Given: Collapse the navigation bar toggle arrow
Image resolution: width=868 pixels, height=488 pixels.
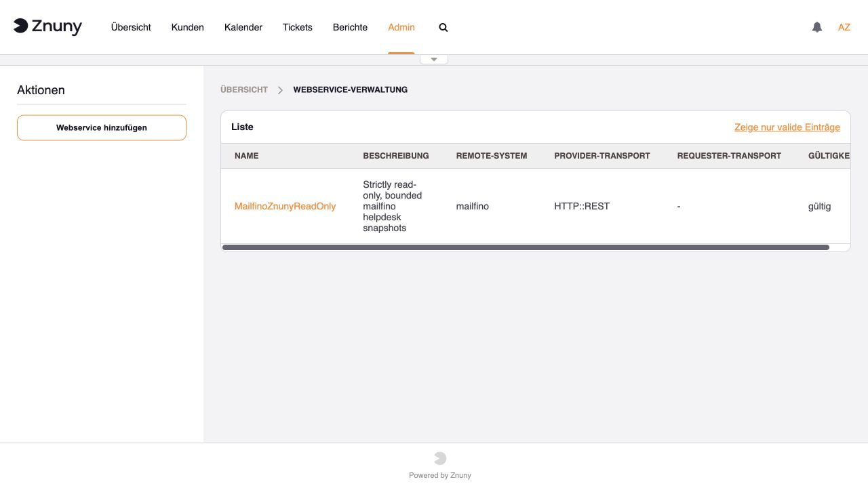Looking at the screenshot, I should [434, 59].
